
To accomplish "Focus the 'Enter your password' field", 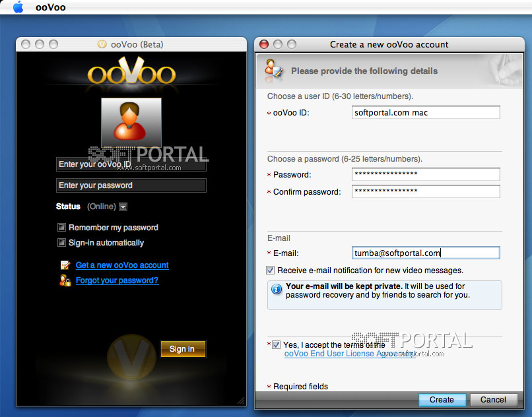I will (x=131, y=185).
